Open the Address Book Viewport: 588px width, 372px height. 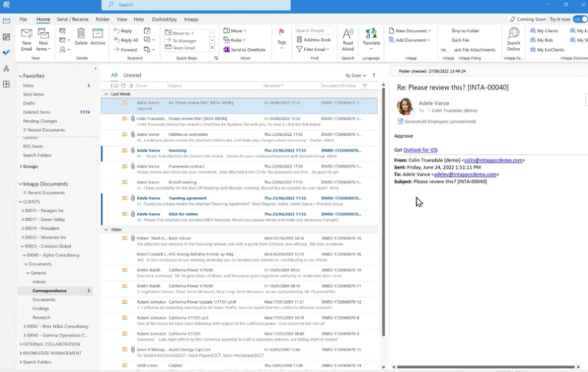[314, 39]
